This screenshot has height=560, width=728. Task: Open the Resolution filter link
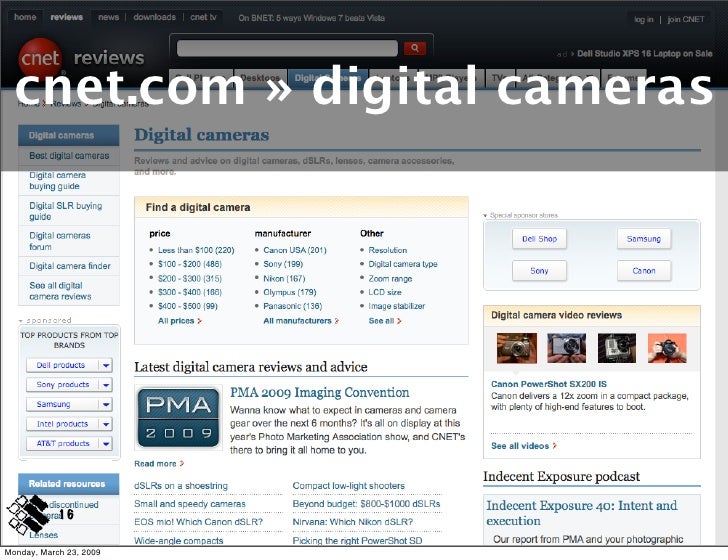pos(388,250)
